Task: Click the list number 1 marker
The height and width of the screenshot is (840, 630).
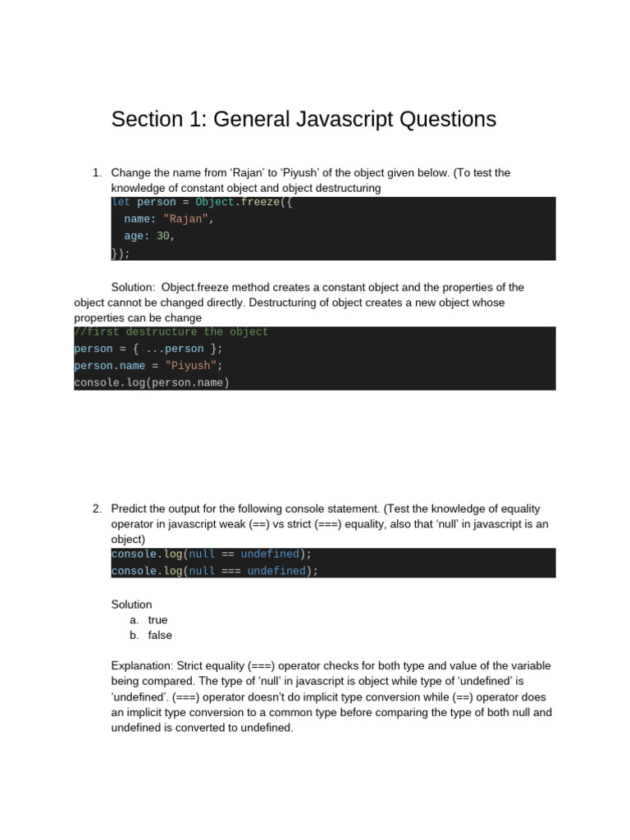Action: (x=97, y=172)
